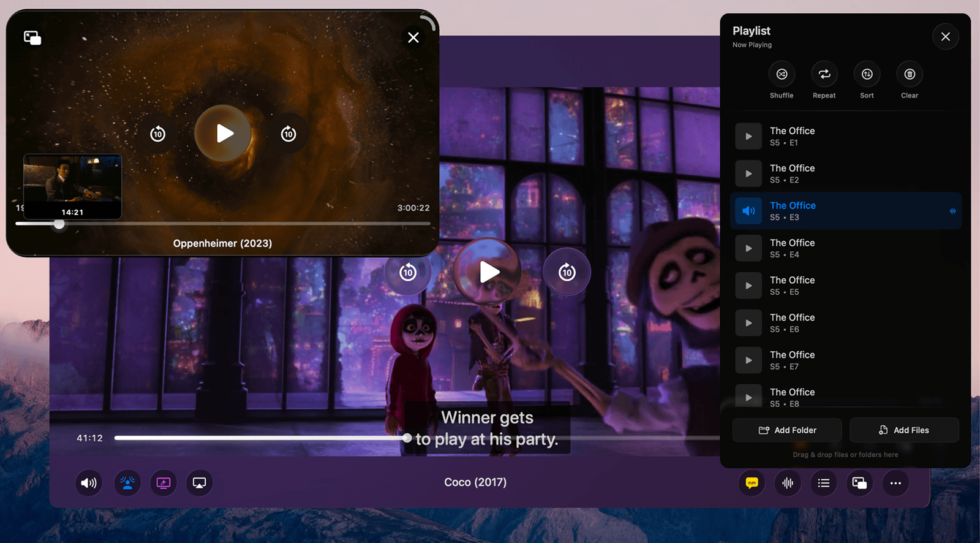Toggle the blue spatial audio person icon
The width and height of the screenshot is (980, 543).
pyautogui.click(x=127, y=483)
